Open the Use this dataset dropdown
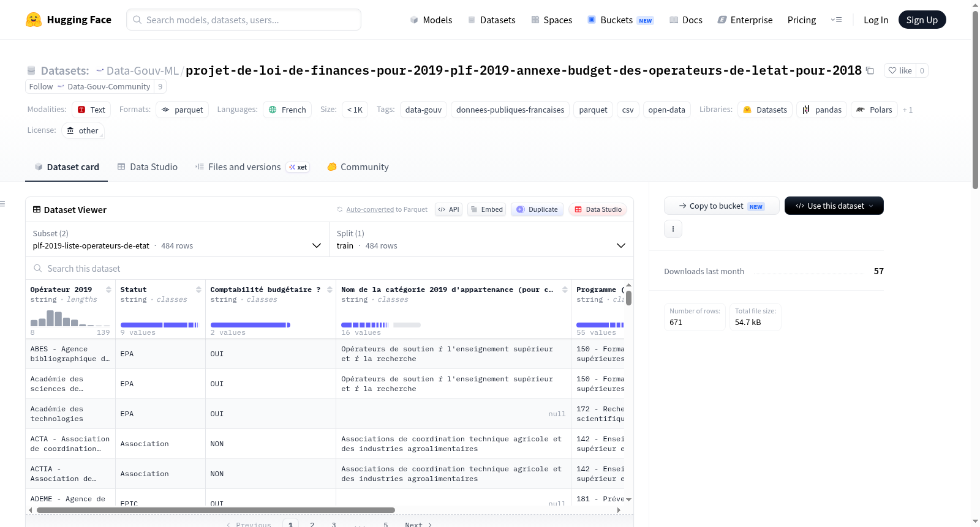This screenshot has width=980, height=527. 834,206
